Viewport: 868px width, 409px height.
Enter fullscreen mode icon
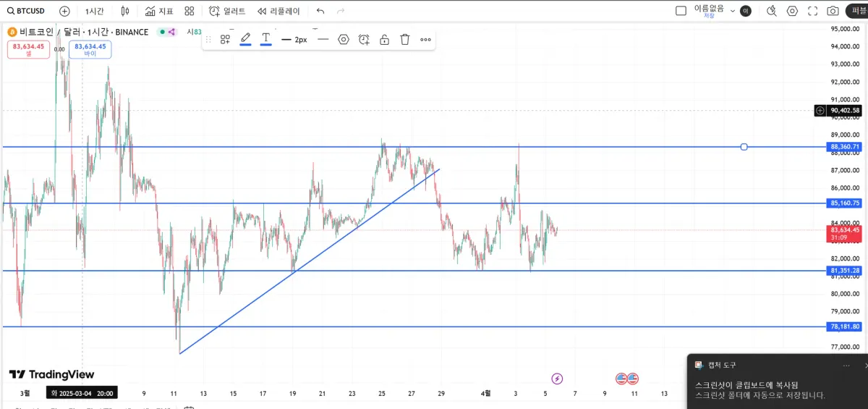click(812, 11)
